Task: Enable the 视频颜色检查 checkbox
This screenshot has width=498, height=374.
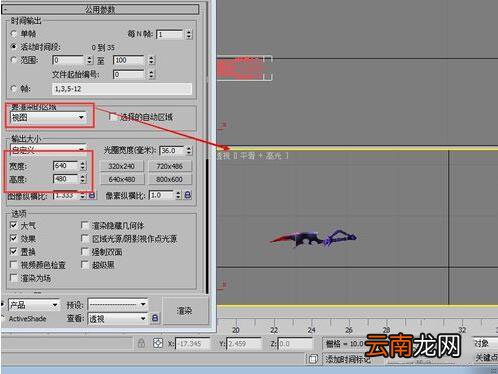Action: click(x=14, y=265)
